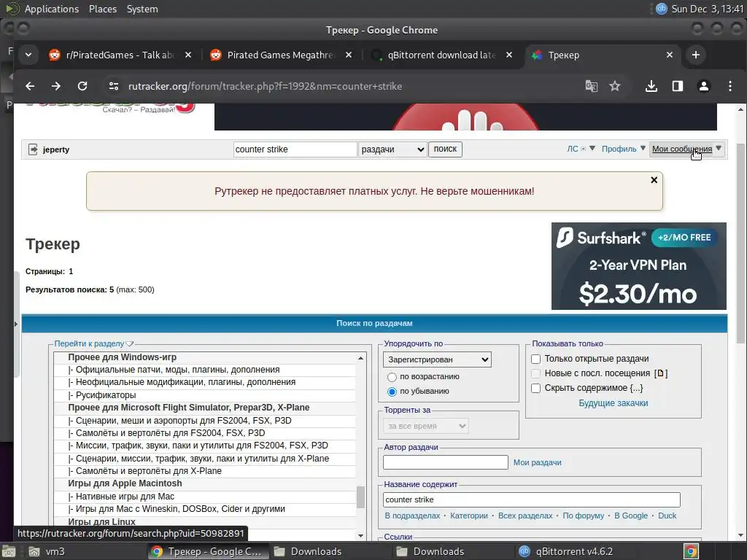Click В подразделах search link
This screenshot has height=560, width=747.
(x=412, y=516)
